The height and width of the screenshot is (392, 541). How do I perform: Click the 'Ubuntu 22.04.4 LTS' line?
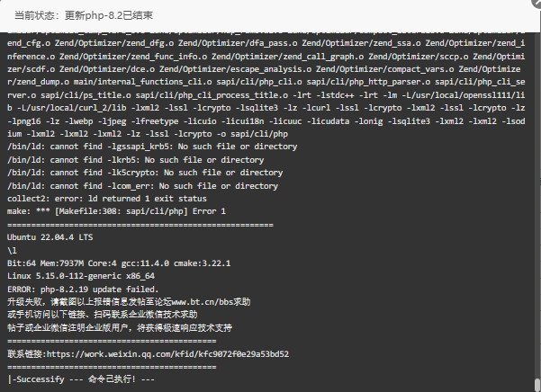50,237
